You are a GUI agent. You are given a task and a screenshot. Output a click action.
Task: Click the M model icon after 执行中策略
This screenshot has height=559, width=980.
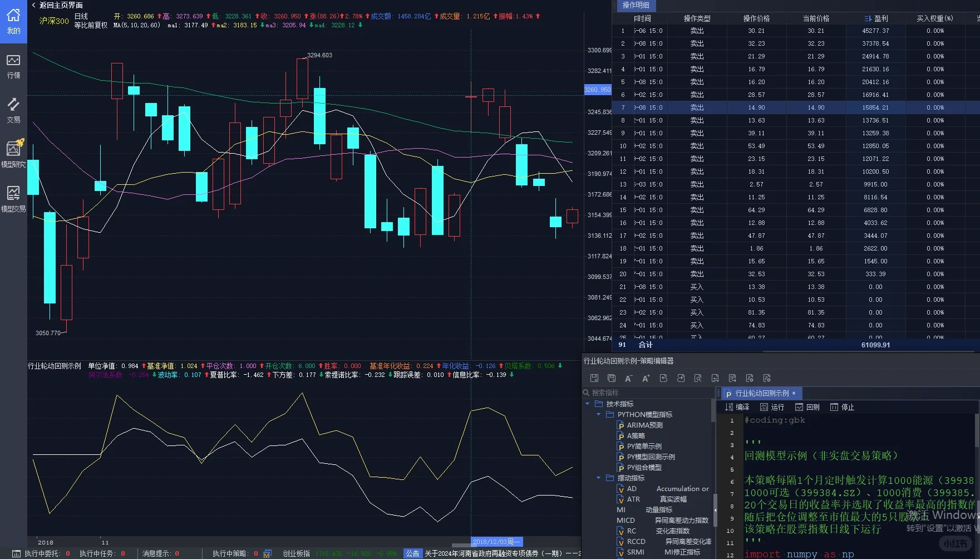click(267, 553)
